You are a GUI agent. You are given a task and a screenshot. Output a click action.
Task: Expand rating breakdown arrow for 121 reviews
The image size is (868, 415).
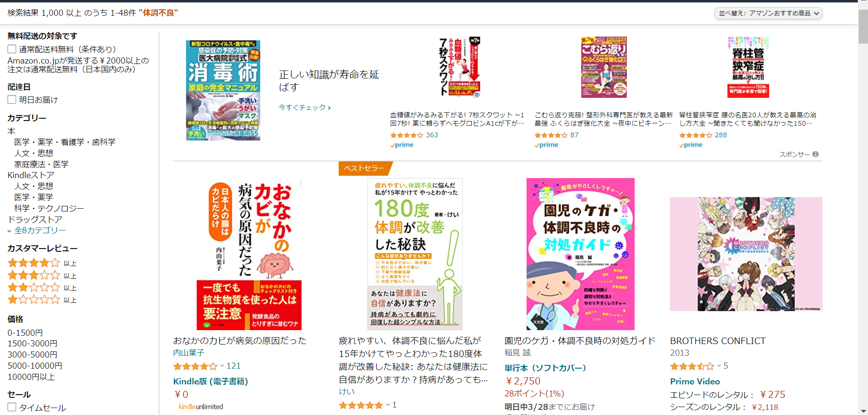pos(222,366)
